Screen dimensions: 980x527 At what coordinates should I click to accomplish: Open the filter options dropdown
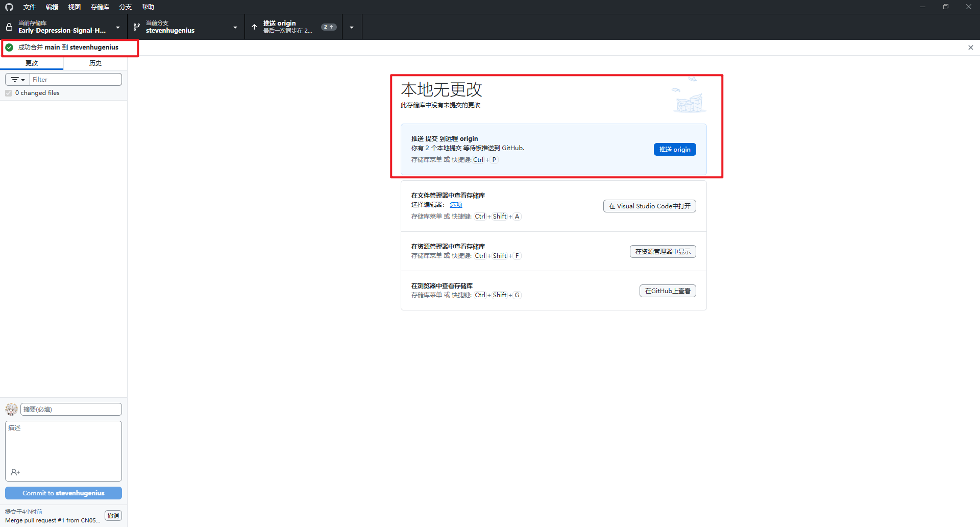[x=18, y=80]
